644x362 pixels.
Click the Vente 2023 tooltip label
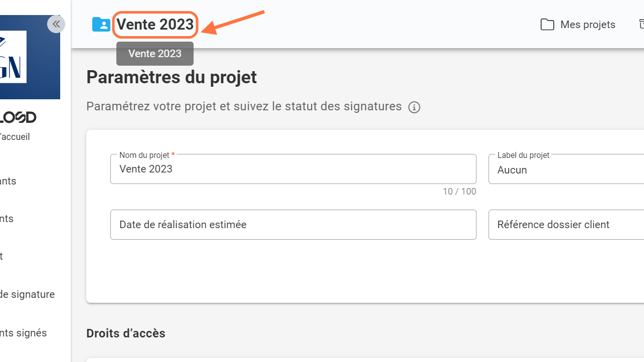155,54
